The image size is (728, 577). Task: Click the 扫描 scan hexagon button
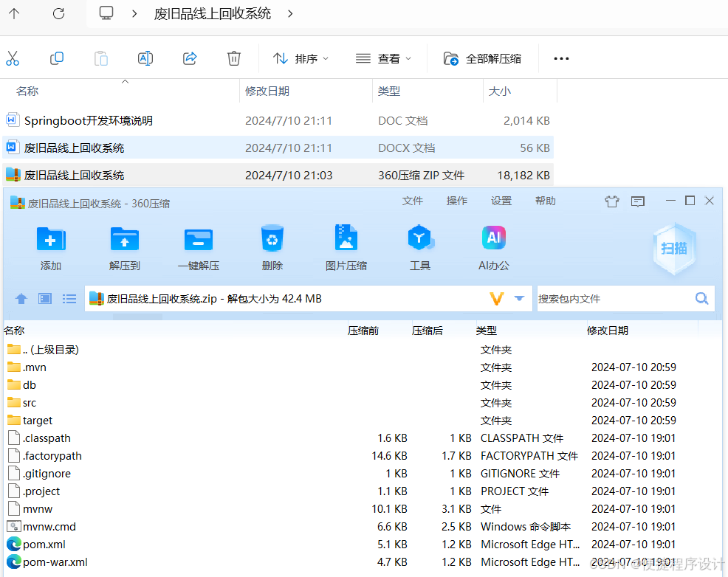pyautogui.click(x=674, y=249)
